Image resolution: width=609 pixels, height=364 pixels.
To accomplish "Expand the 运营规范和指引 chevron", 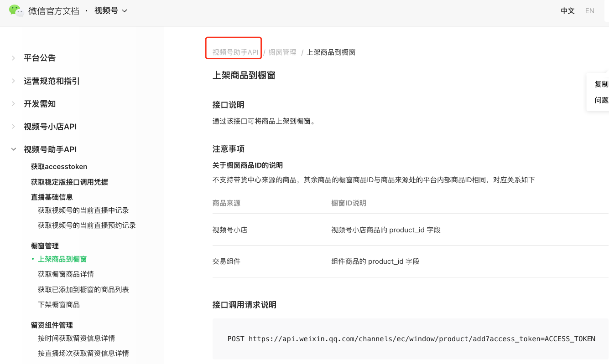I will click(x=14, y=81).
